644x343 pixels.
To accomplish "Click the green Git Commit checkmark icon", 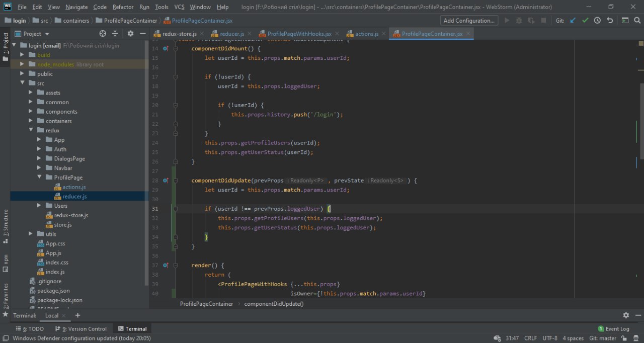I will tap(585, 21).
